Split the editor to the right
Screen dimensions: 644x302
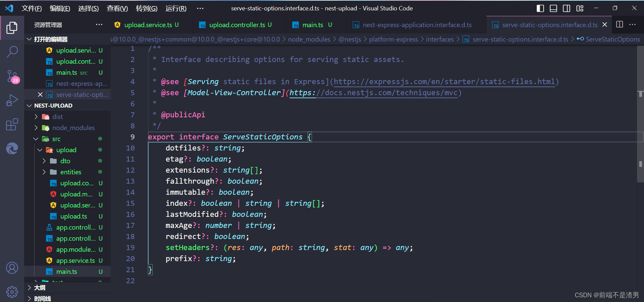pyautogui.click(x=620, y=24)
